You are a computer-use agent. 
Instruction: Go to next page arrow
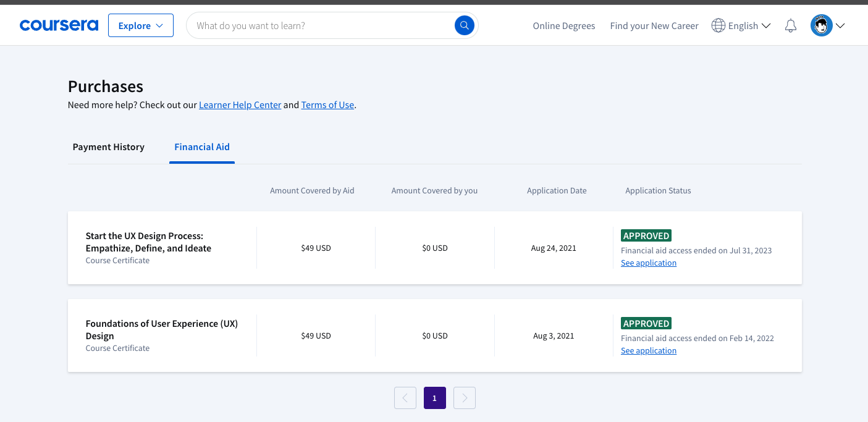tap(465, 398)
